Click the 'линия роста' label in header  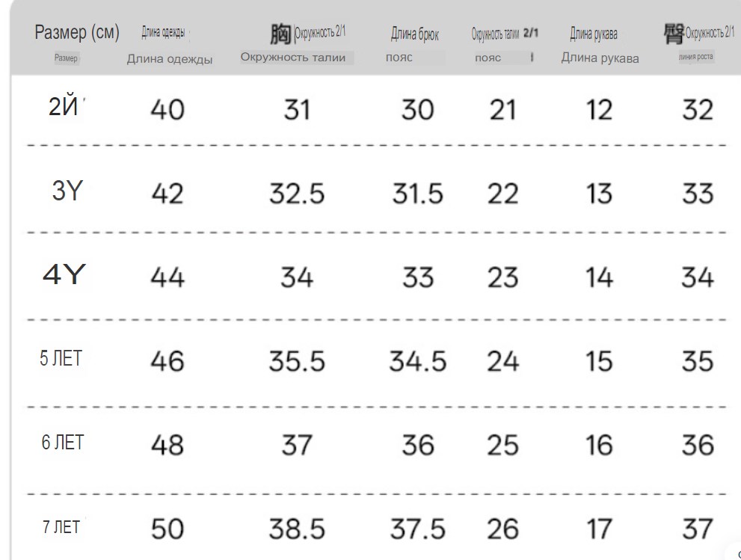coord(695,57)
